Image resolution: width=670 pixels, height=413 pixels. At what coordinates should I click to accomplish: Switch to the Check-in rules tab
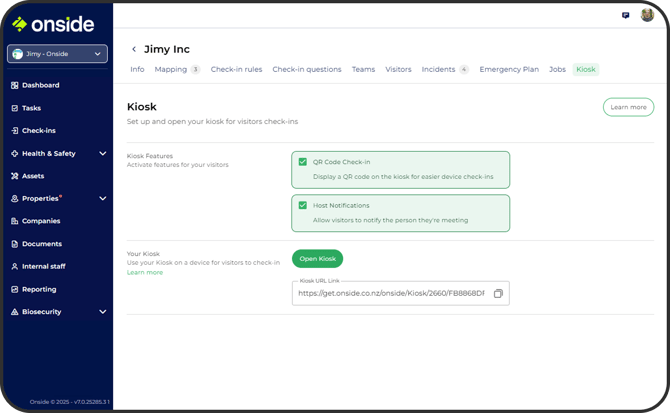pos(236,70)
